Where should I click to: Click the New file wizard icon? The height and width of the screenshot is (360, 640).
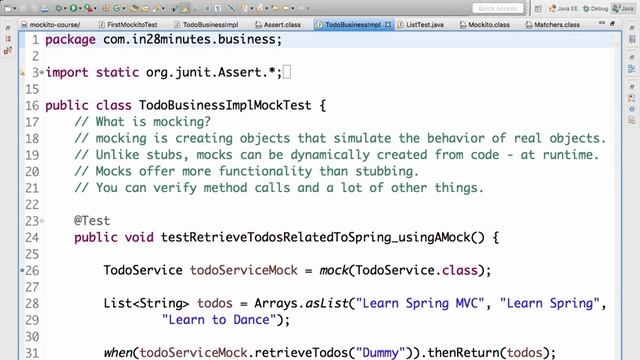click(x=7, y=8)
